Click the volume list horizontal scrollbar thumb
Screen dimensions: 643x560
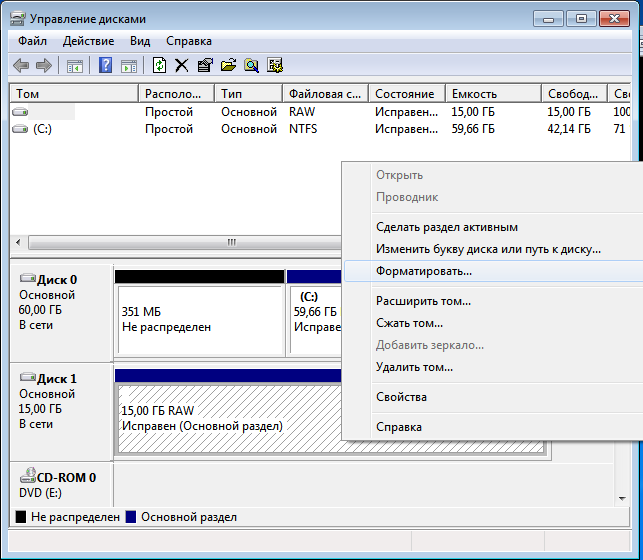point(185,242)
